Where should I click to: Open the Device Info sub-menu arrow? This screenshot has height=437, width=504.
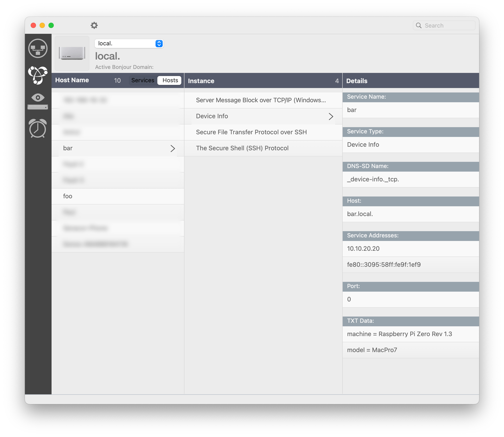330,116
